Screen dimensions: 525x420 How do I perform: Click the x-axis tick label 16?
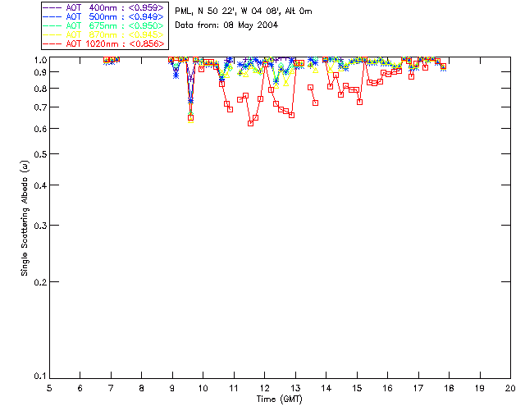tap(387, 388)
